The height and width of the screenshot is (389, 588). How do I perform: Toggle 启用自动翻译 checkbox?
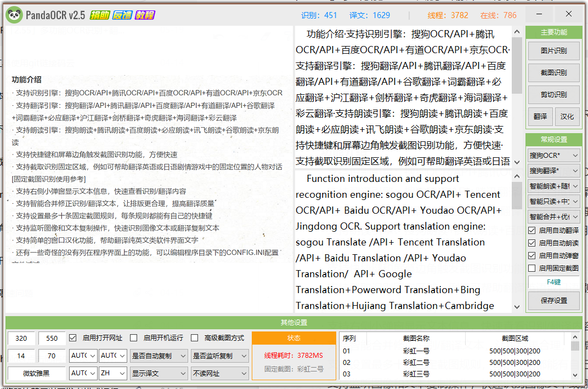pos(532,230)
